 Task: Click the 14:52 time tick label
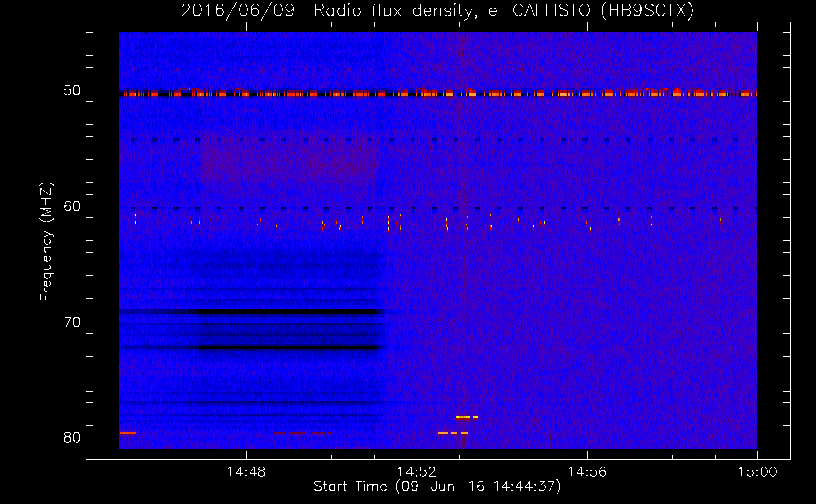417,472
